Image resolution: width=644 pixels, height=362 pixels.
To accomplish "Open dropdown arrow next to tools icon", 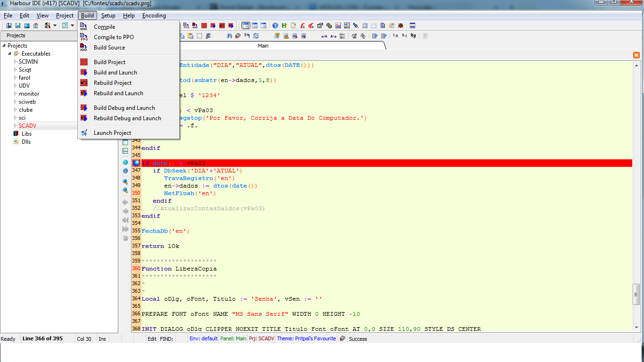I will point(55,25).
